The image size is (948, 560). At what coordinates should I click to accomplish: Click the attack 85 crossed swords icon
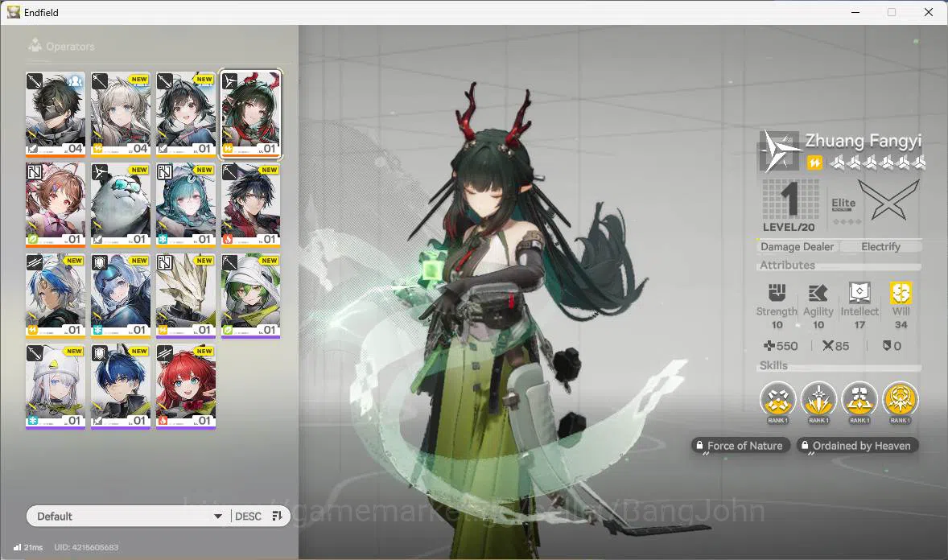pyautogui.click(x=827, y=346)
